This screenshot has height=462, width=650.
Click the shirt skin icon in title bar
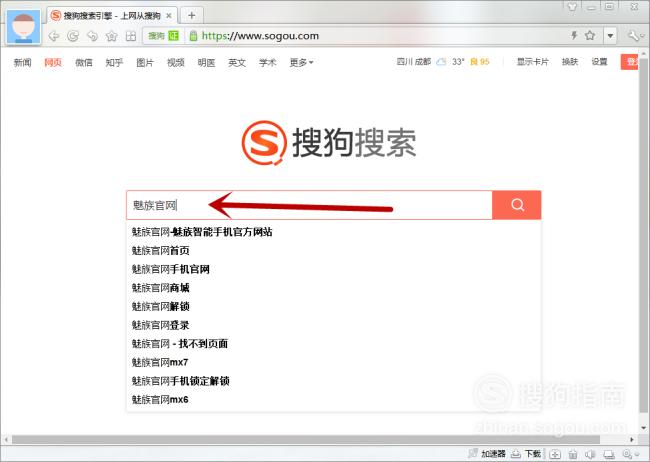572,6
